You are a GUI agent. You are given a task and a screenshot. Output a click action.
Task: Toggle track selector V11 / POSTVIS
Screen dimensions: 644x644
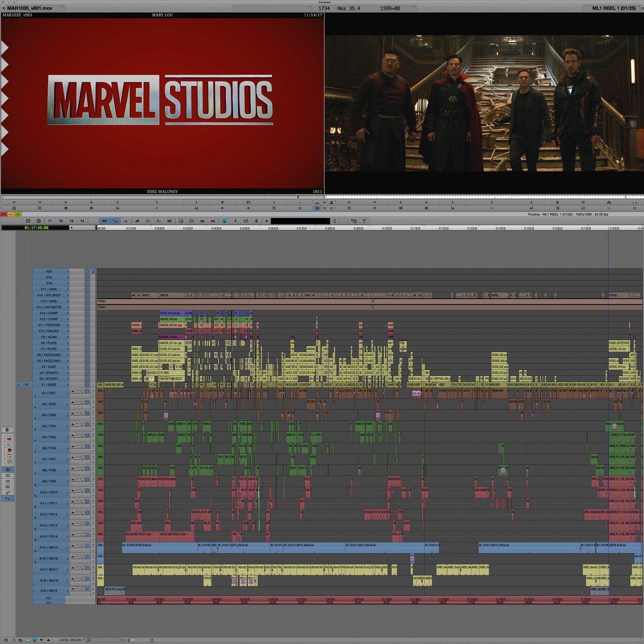click(x=49, y=325)
